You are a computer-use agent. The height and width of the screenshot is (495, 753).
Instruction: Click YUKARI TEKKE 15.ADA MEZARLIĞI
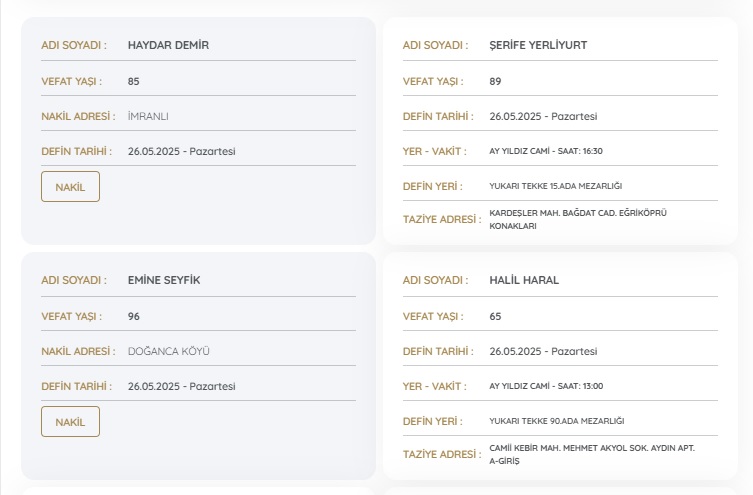tap(556, 186)
